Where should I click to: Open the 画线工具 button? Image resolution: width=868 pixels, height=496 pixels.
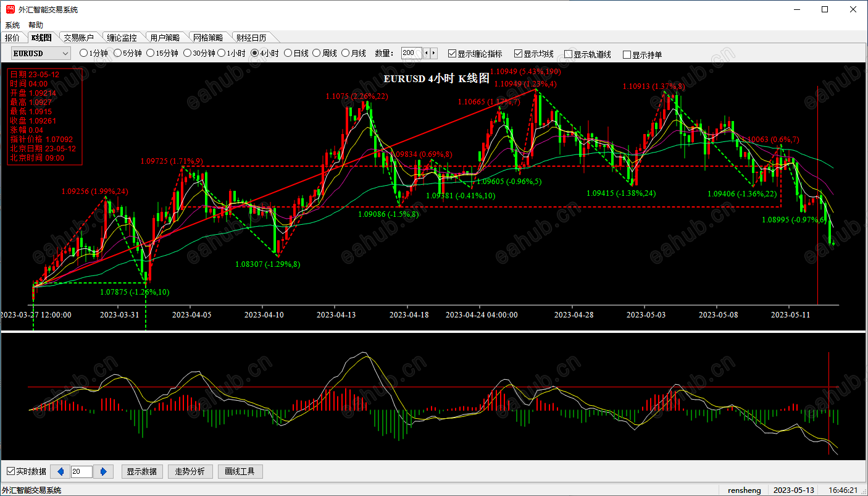tap(240, 472)
